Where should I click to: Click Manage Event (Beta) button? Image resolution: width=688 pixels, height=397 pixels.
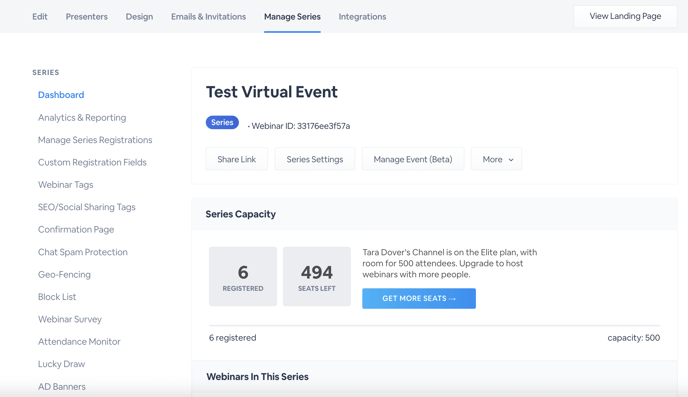pyautogui.click(x=413, y=159)
